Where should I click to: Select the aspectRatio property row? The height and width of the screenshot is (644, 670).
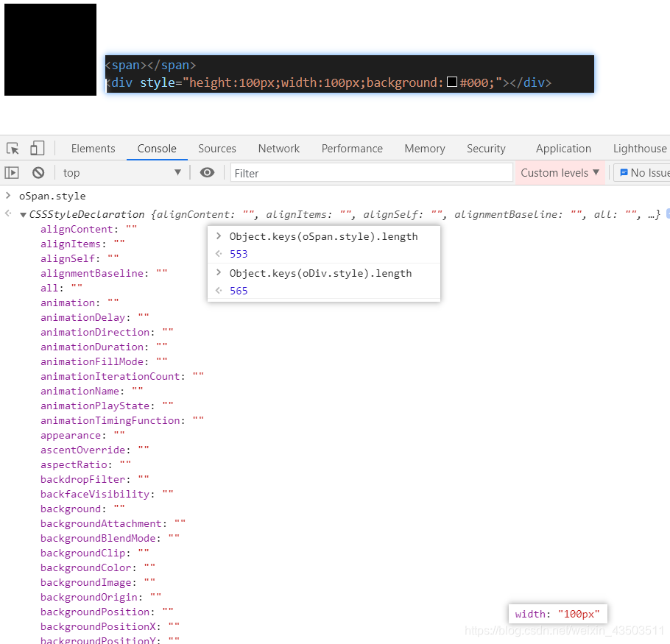85,464
